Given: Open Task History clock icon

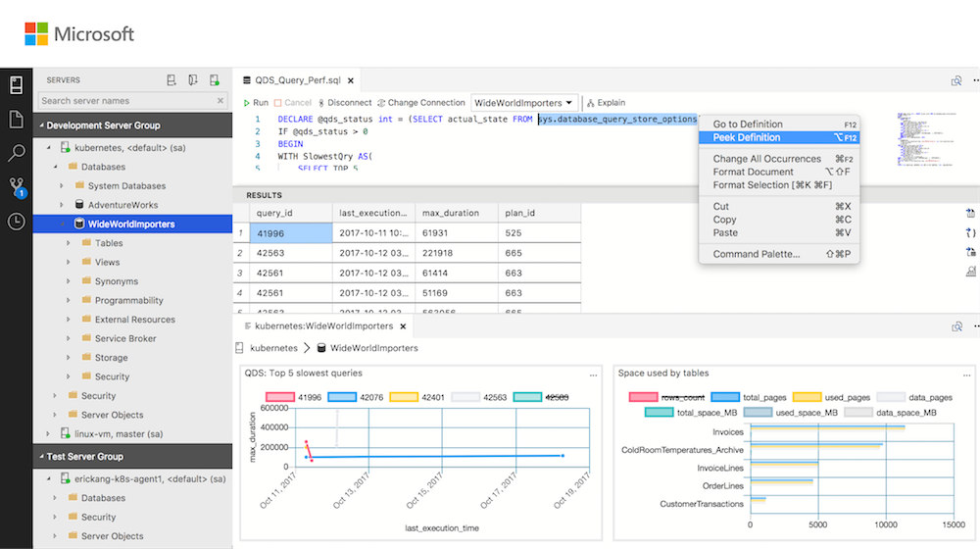Looking at the screenshot, I should coord(17,222).
